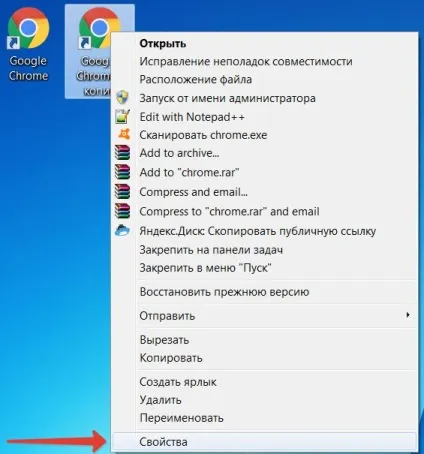
Task: Select Edit with Notepad++
Action: [265, 117]
